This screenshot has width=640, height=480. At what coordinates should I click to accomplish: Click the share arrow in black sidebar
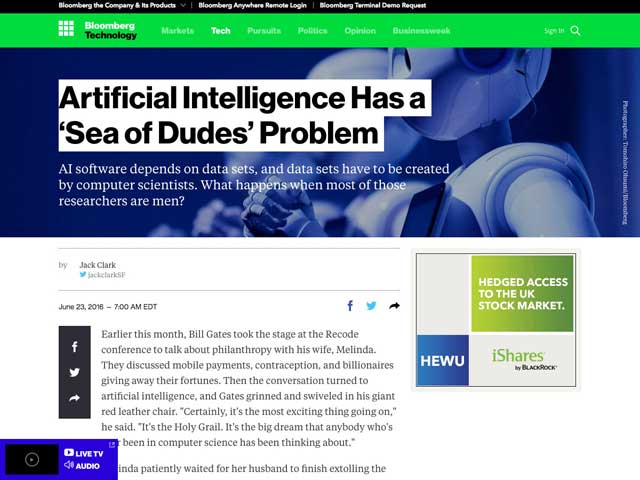click(x=74, y=398)
